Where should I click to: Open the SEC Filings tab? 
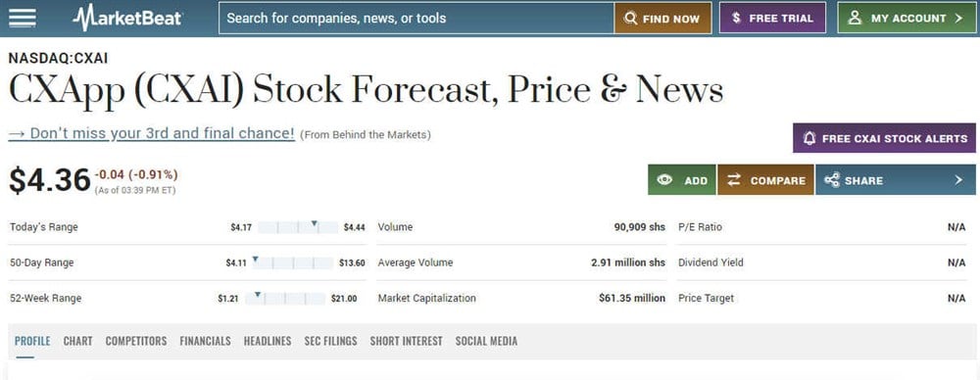pos(330,341)
